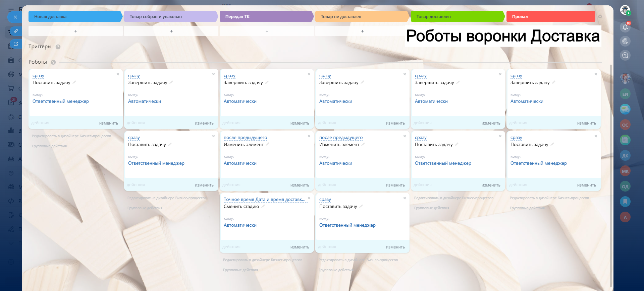The height and width of the screenshot is (291, 644).
Task: Add a trigger with plus under Новая доставка
Action: click(76, 31)
